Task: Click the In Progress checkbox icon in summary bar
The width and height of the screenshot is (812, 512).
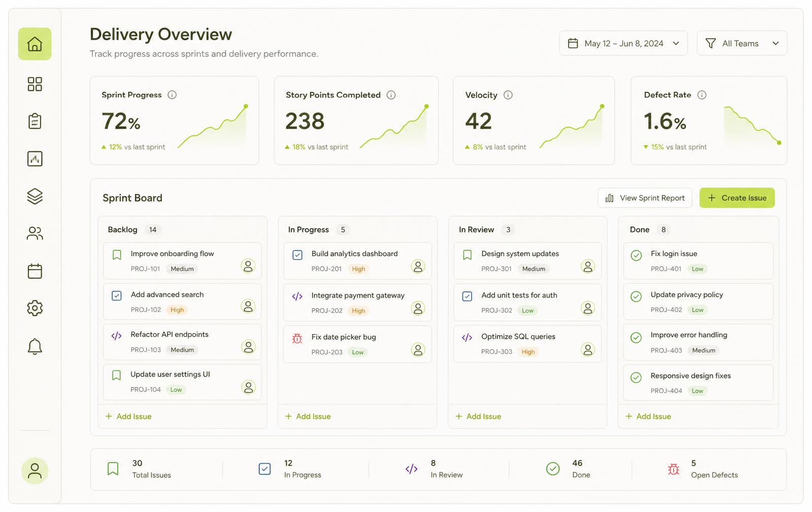Action: click(x=264, y=469)
